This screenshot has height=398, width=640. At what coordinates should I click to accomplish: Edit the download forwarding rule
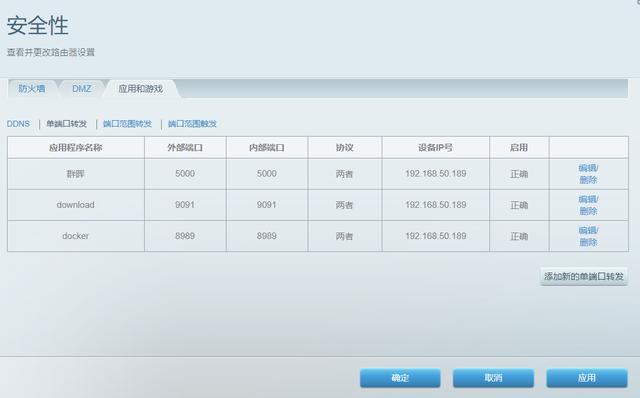587,199
